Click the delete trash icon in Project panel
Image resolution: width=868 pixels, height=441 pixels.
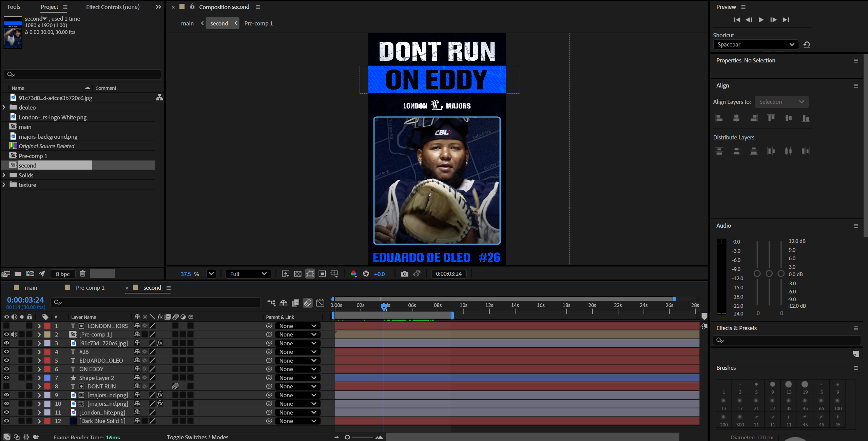(82, 273)
